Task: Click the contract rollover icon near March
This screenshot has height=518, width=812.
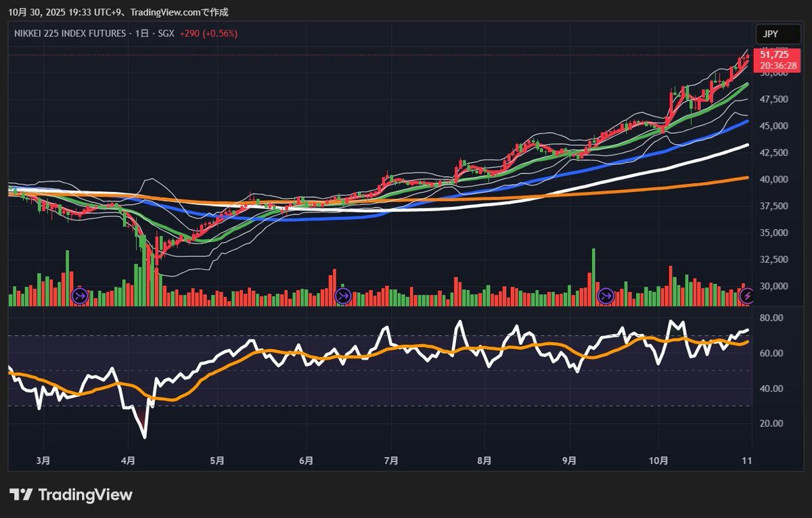Action: tap(80, 296)
